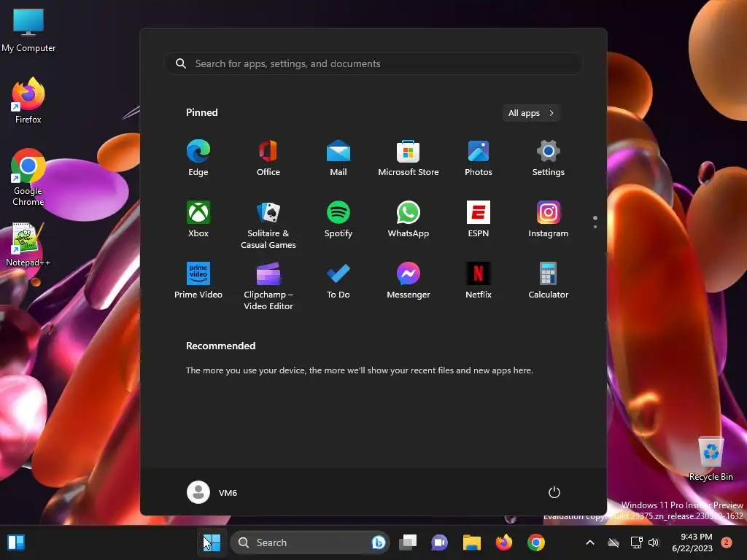Image resolution: width=747 pixels, height=560 pixels.
Task: Launch the Xbox app
Action: [198, 219]
